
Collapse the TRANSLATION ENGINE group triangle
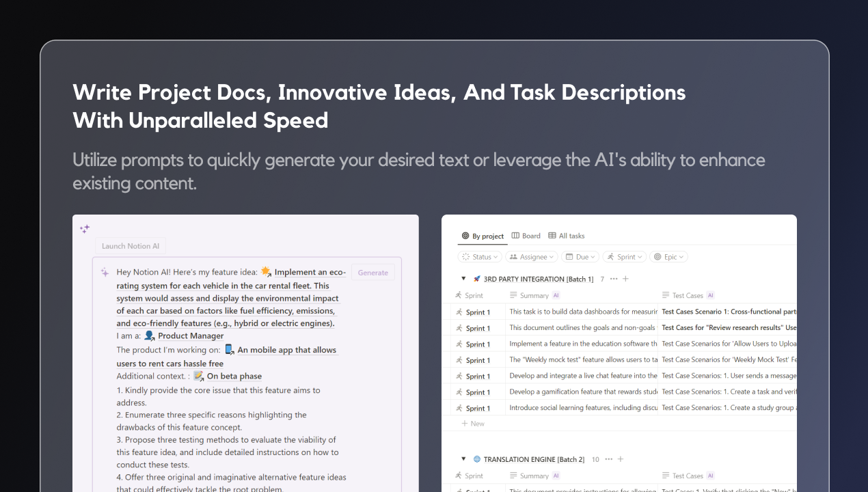tap(463, 459)
